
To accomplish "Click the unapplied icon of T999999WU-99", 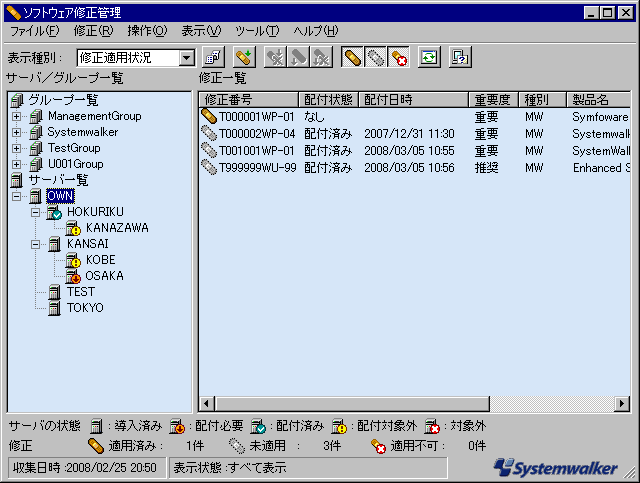I will click(x=209, y=168).
